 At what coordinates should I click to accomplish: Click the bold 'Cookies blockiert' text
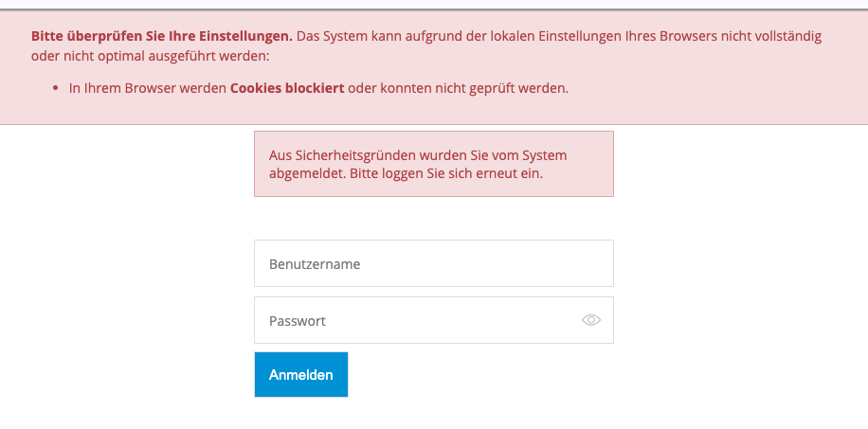287,88
